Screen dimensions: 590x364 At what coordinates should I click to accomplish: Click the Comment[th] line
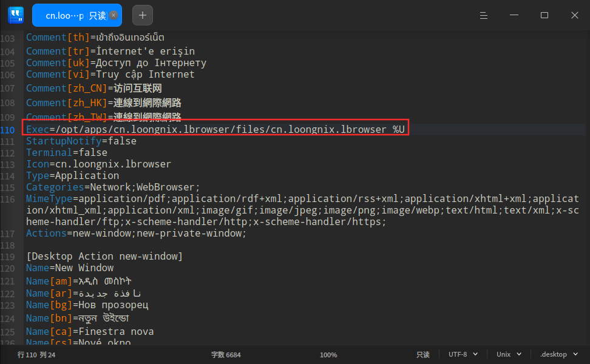[x=95, y=38]
